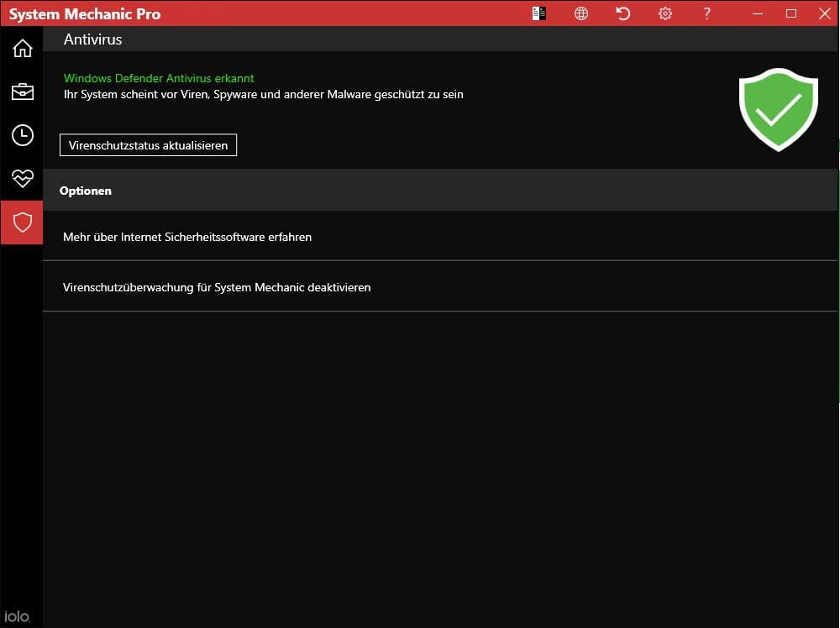
Task: Select the clock icon in the sidebar
Action: point(22,135)
